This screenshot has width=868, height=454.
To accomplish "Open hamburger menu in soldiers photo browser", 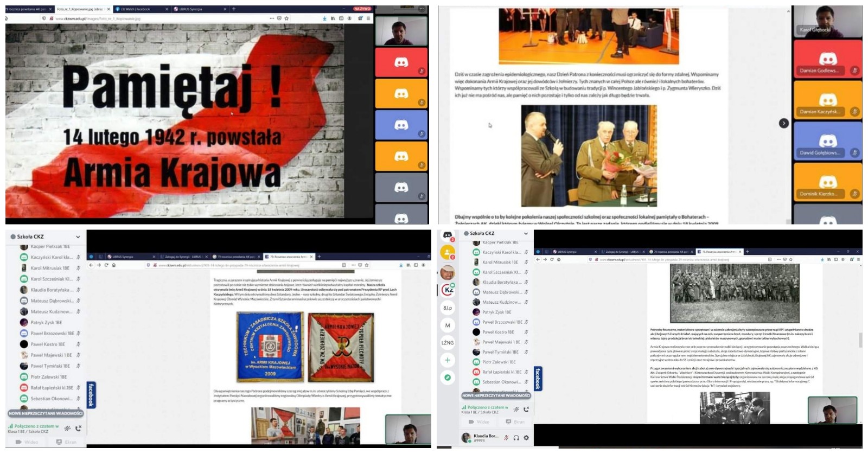I will click(858, 260).
